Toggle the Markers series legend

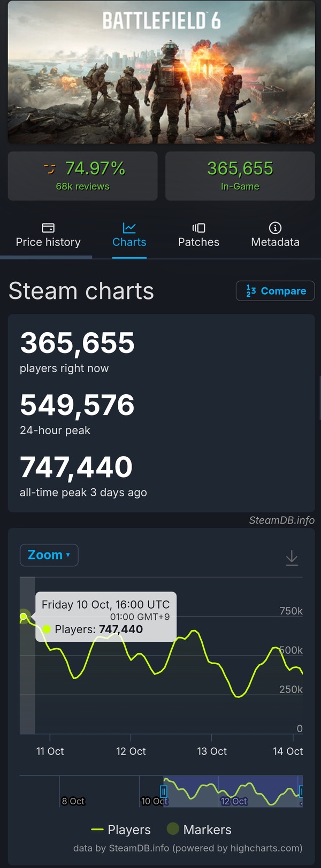(x=200, y=829)
